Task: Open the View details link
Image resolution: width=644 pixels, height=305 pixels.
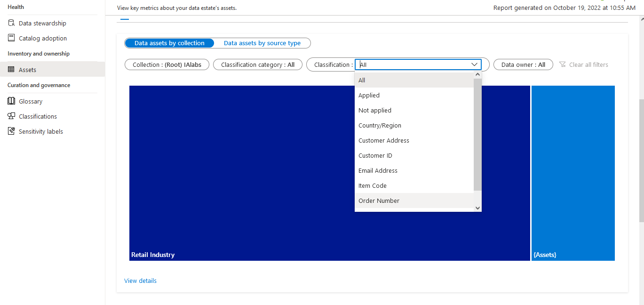Action: tap(140, 281)
